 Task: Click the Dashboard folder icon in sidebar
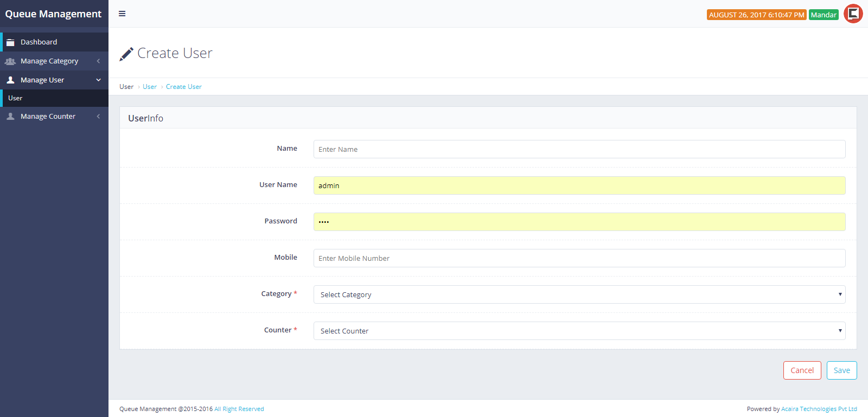(x=10, y=42)
